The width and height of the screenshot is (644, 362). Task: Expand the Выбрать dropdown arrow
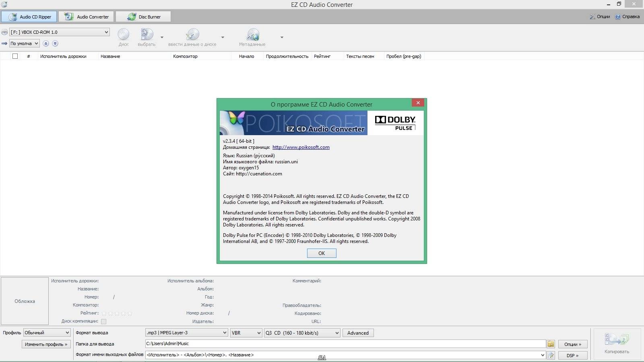click(x=162, y=37)
